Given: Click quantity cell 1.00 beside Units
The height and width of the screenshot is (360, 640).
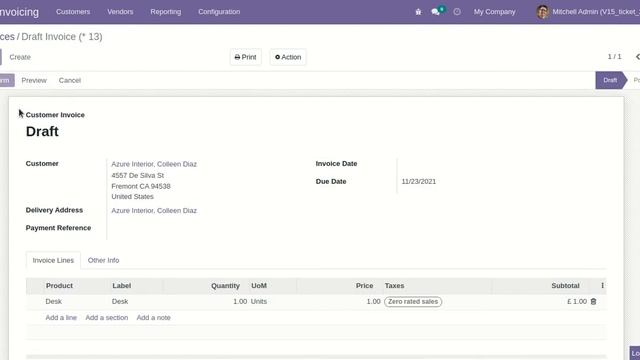Looking at the screenshot, I should (x=240, y=301).
